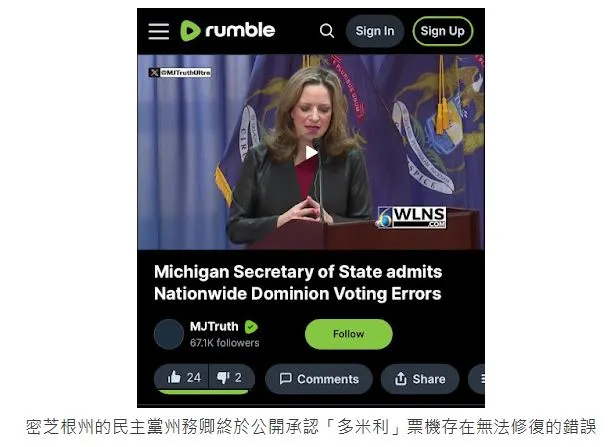Open the MJTruth channel avatar
The image size is (615, 447).
(x=169, y=334)
